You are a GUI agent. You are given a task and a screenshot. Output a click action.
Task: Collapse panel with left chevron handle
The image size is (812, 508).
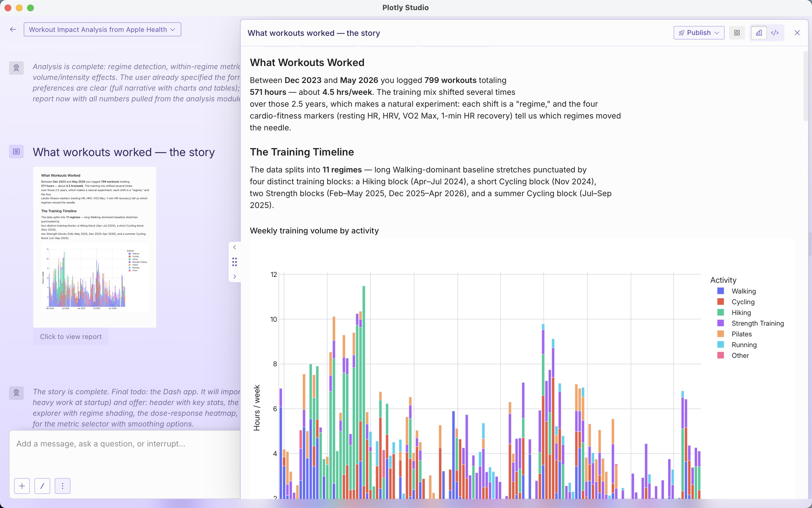(x=235, y=247)
